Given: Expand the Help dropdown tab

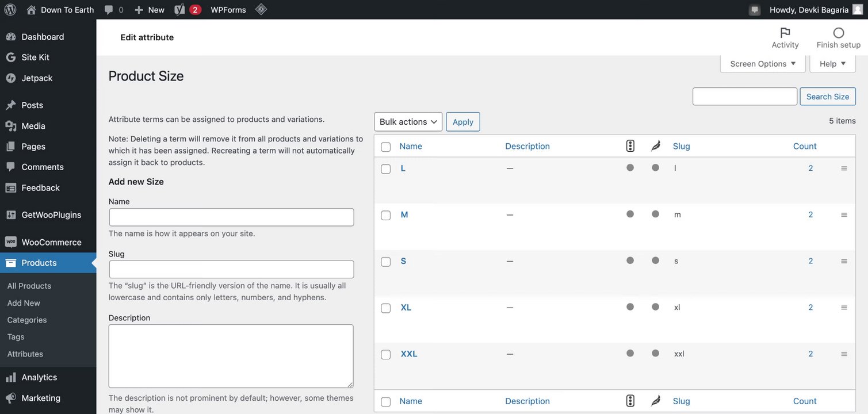Looking at the screenshot, I should (x=832, y=63).
